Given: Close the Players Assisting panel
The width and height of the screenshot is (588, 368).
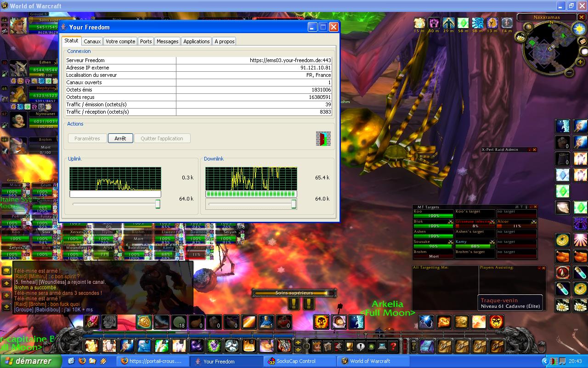Looking at the screenshot, I should [543, 268].
